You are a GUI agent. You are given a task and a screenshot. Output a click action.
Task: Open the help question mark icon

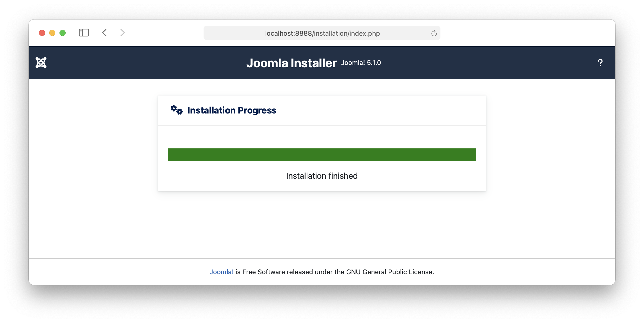(x=600, y=63)
